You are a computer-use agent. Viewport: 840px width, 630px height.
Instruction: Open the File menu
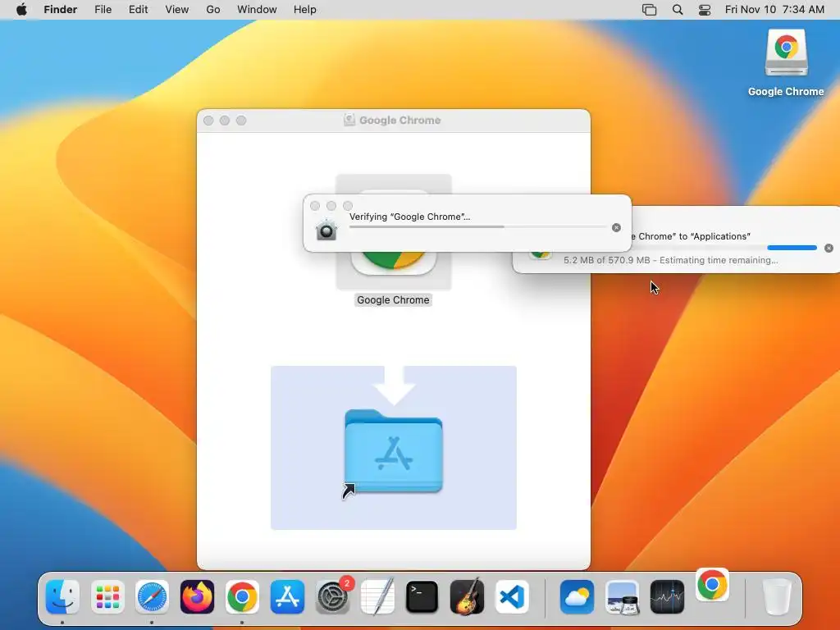coord(103,10)
